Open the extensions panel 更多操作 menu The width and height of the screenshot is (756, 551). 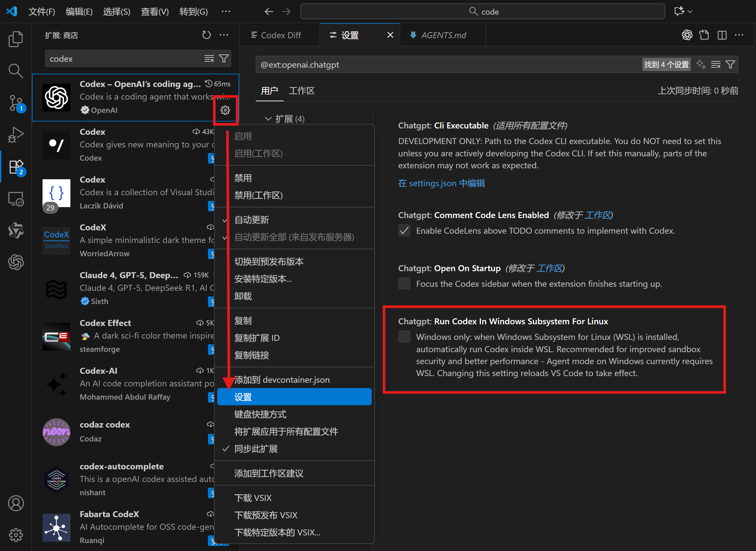(224, 35)
